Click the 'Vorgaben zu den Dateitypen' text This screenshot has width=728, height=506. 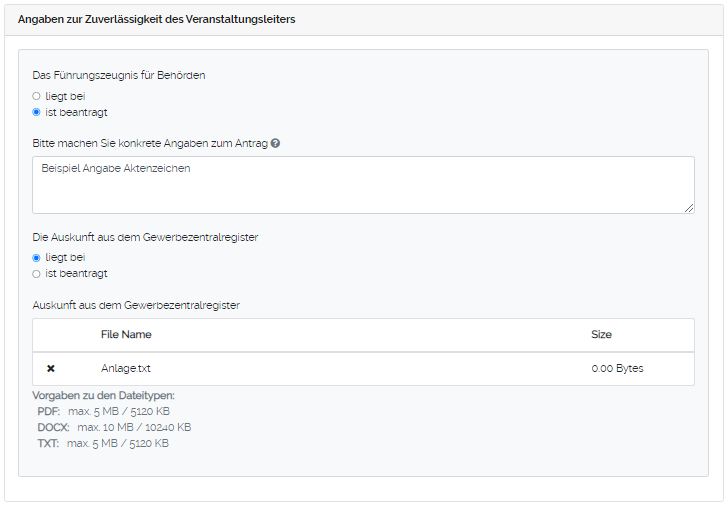click(103, 396)
